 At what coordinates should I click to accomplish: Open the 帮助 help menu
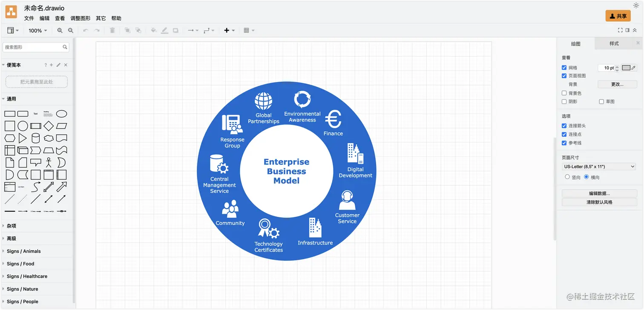[x=116, y=18]
